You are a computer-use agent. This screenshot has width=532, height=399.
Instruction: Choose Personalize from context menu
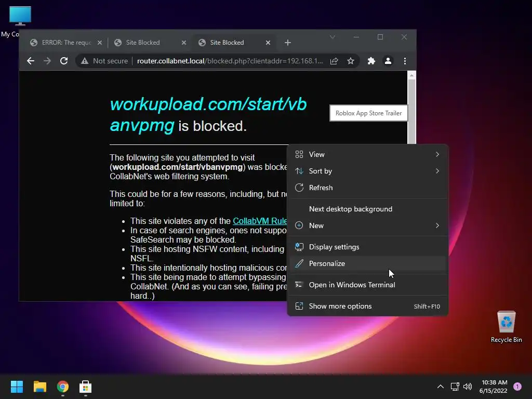pyautogui.click(x=367, y=263)
